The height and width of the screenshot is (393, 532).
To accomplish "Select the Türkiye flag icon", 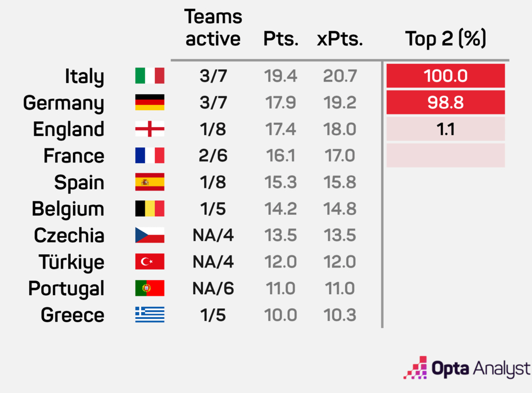I will 149,262.
